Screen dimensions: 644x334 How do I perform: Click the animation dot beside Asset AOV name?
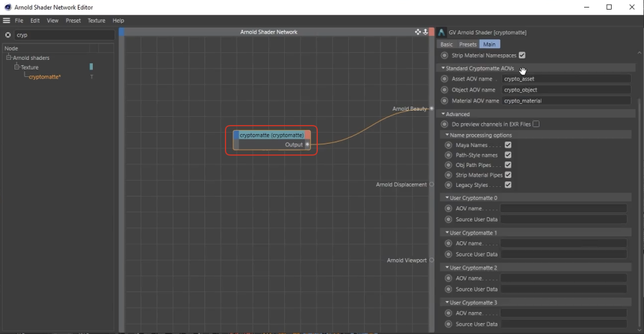444,79
